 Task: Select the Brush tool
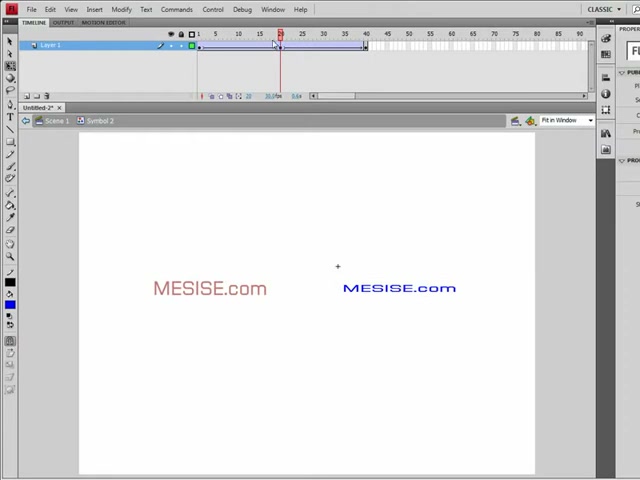10,167
